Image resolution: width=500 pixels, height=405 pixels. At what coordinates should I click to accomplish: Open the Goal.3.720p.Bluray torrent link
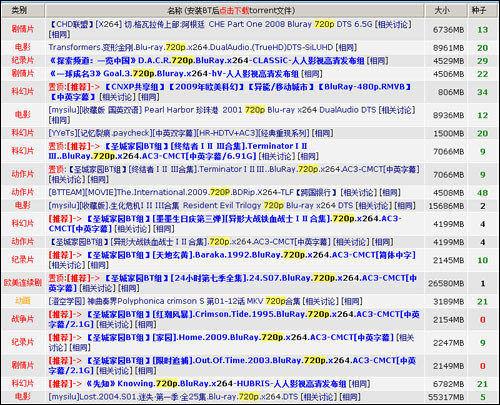point(174,74)
